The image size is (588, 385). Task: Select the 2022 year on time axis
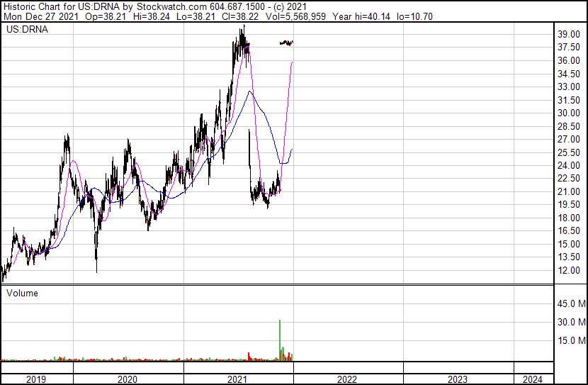[x=347, y=379]
